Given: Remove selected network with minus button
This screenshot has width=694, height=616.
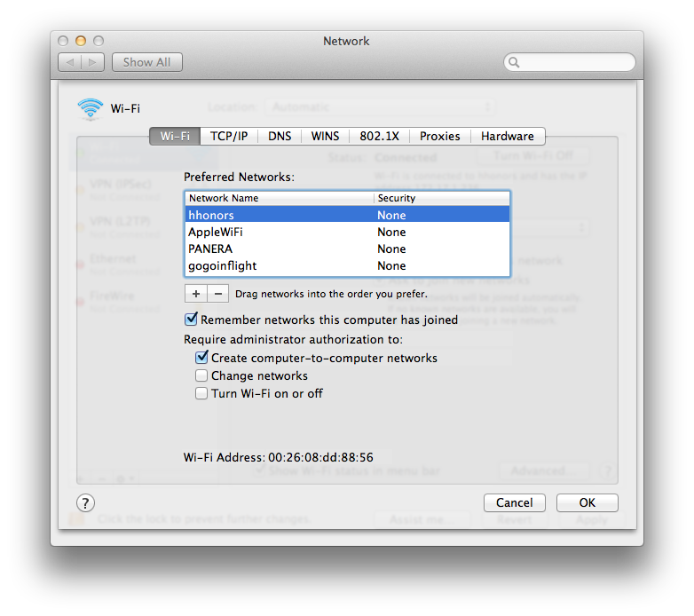Looking at the screenshot, I should [218, 294].
